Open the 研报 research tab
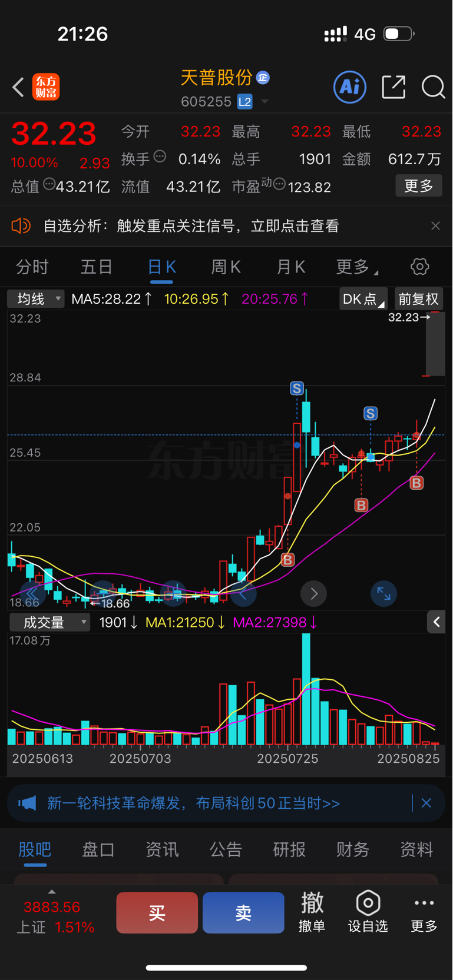The image size is (453, 980). tap(289, 849)
